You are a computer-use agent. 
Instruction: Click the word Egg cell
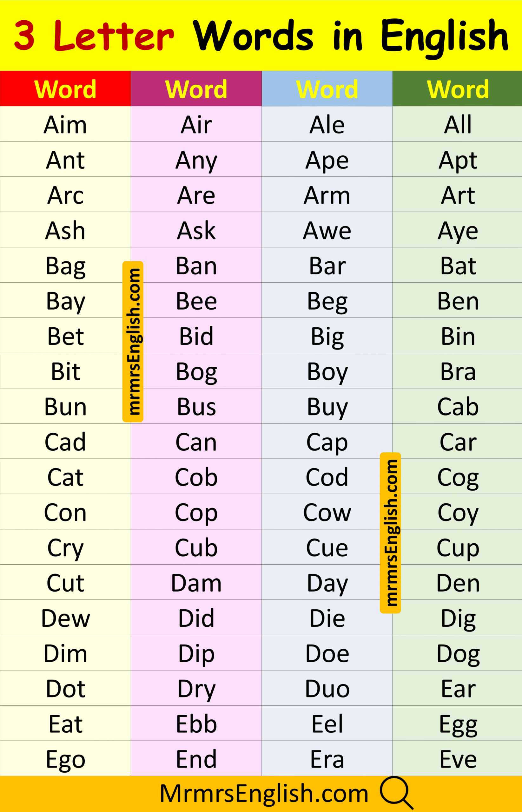pos(458,724)
